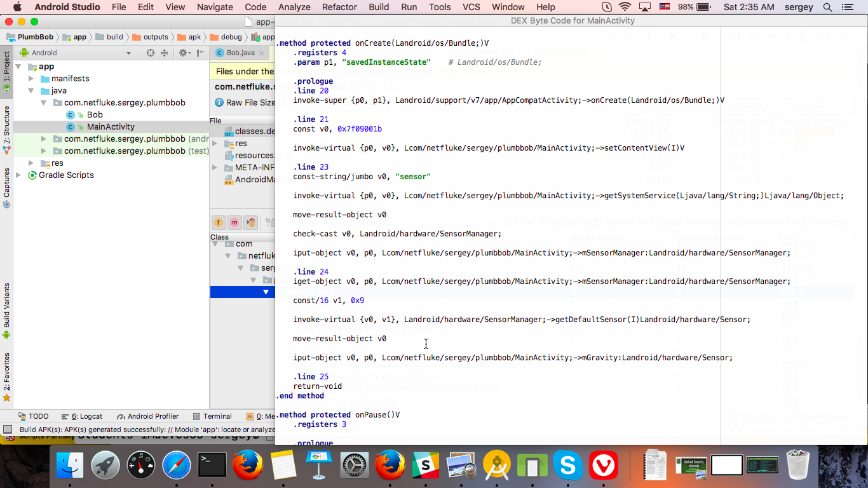868x488 pixels.
Task: Open the Analyze menu
Action: click(x=294, y=7)
